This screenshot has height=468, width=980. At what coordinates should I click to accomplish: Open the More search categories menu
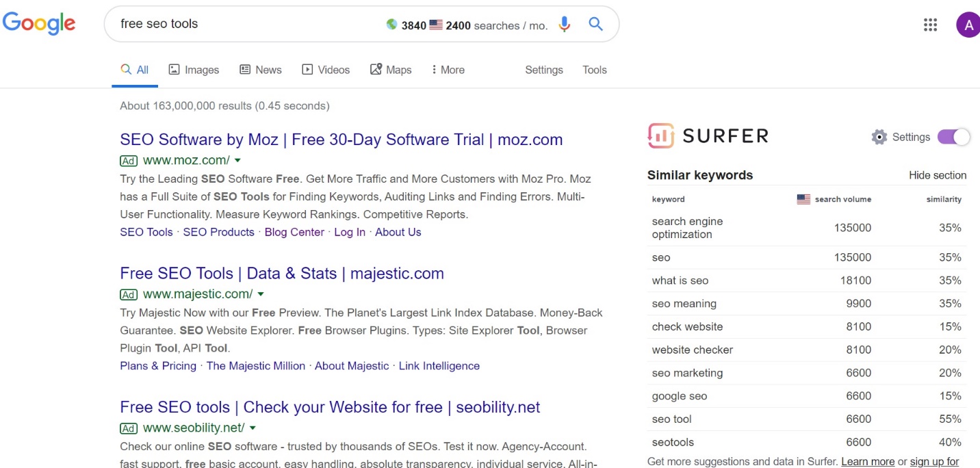(x=448, y=70)
